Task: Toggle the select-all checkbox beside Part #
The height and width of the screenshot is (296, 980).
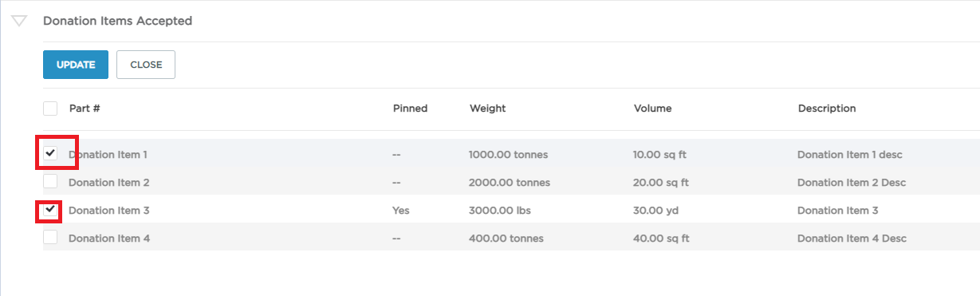Action: tap(50, 109)
